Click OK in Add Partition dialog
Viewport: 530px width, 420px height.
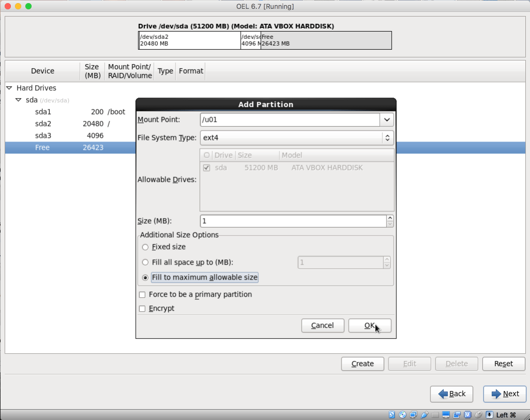tap(370, 326)
